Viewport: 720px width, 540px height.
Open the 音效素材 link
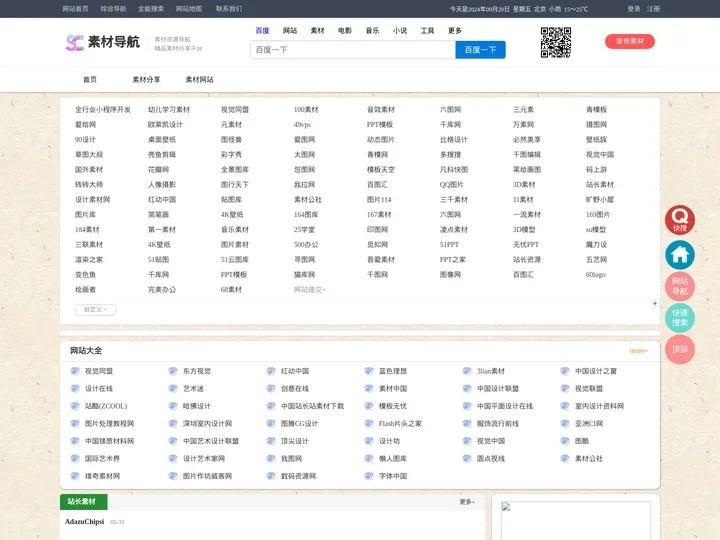tap(381, 110)
